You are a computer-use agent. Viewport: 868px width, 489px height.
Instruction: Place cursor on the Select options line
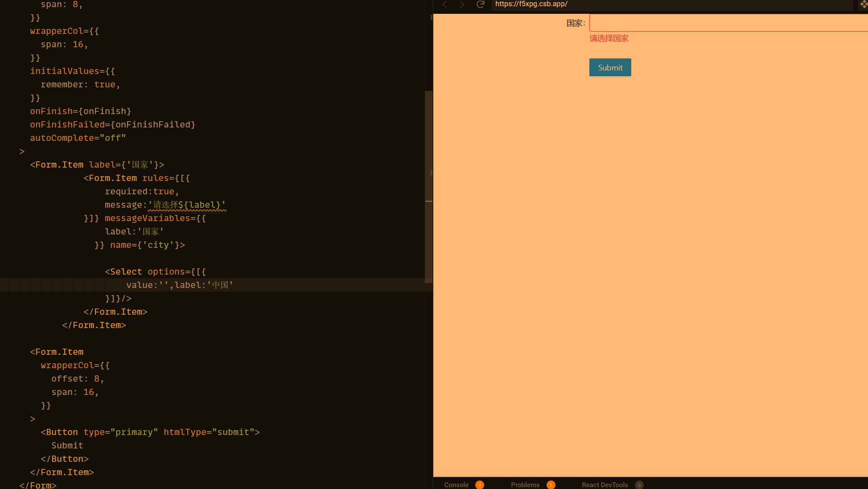(155, 272)
